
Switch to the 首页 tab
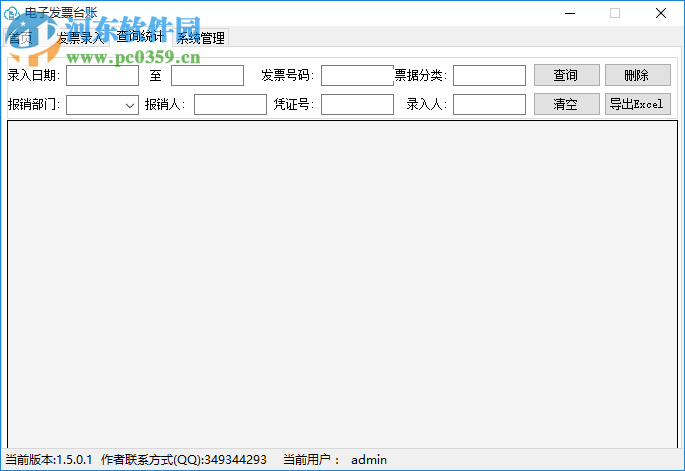22,38
